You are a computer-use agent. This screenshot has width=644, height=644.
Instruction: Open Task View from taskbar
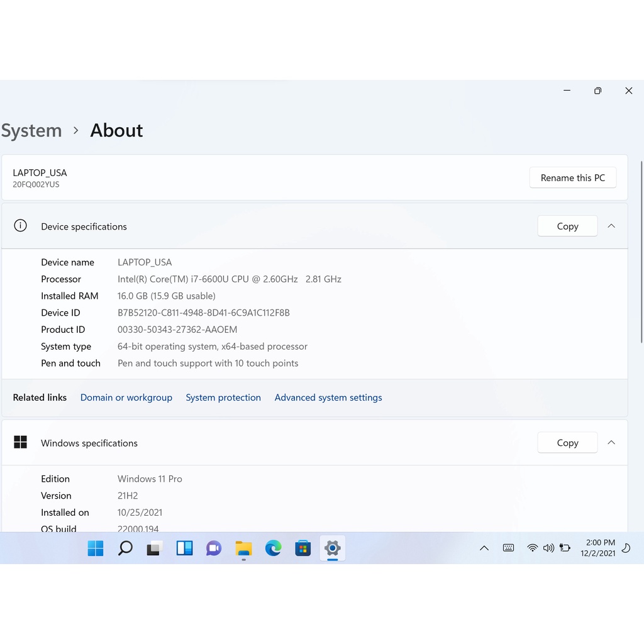point(155,548)
